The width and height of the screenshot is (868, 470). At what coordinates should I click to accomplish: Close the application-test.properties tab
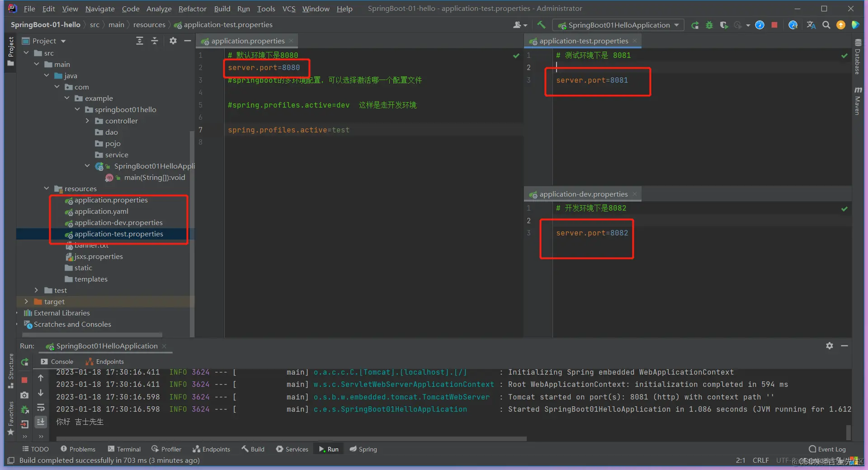click(635, 41)
